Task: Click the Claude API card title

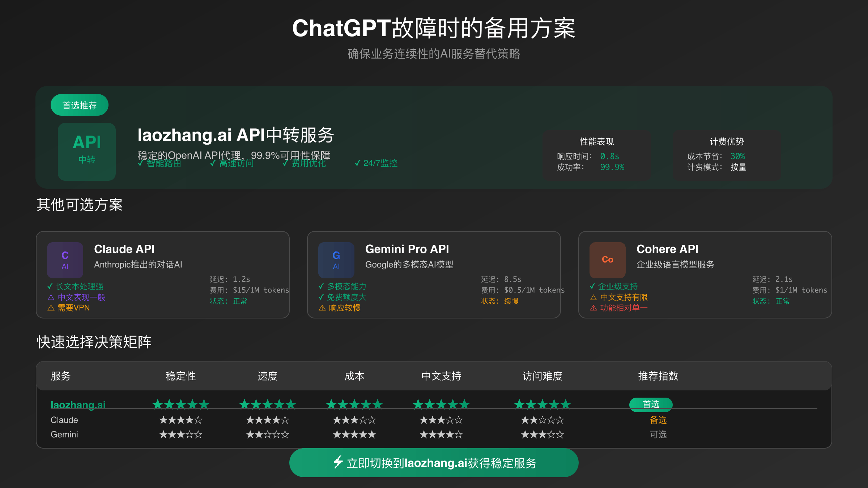Action: 124,249
